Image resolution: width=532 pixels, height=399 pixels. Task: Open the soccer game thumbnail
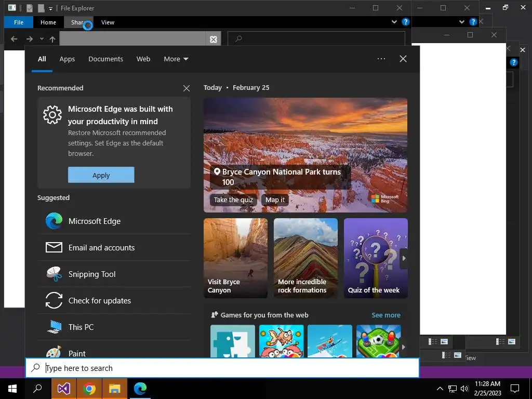379,341
